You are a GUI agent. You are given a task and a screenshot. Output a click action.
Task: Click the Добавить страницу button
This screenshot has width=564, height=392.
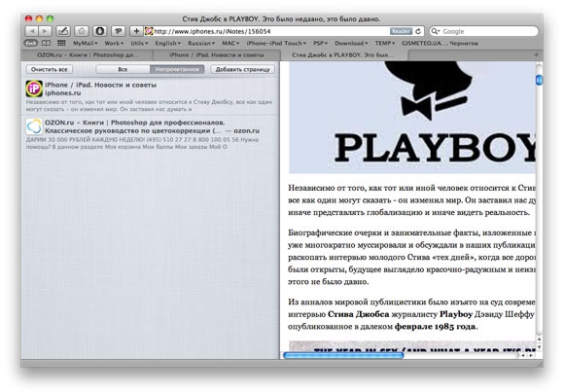(x=242, y=69)
